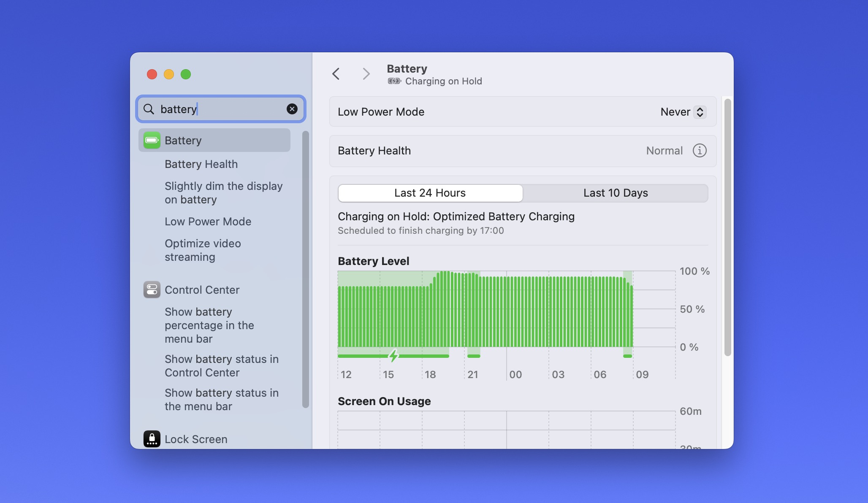Switch to the Last 24 Hours tab
The image size is (868, 503).
tap(430, 193)
